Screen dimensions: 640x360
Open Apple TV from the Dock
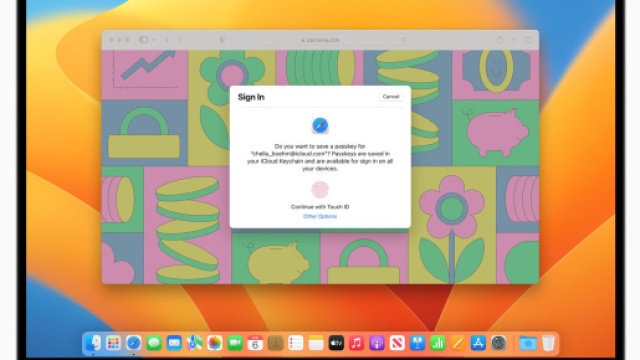[336, 343]
